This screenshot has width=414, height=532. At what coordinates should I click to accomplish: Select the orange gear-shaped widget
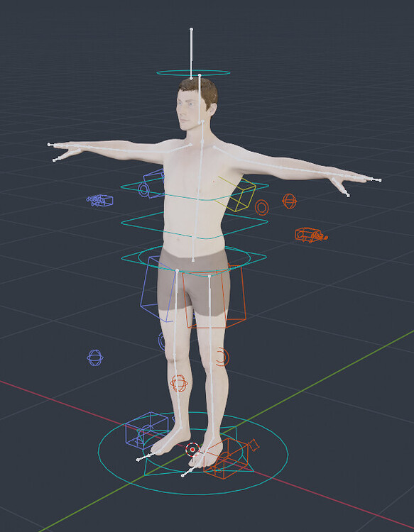point(311,235)
